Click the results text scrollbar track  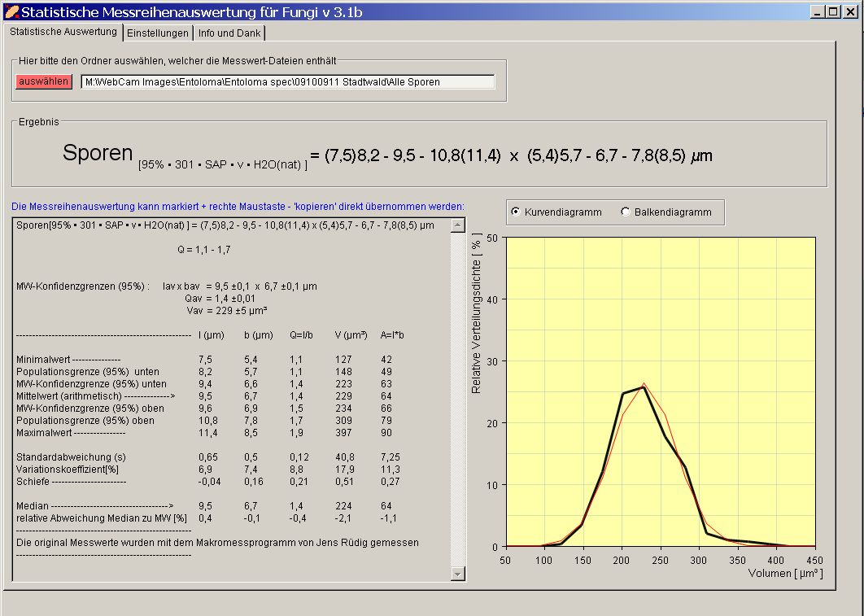pos(457,399)
